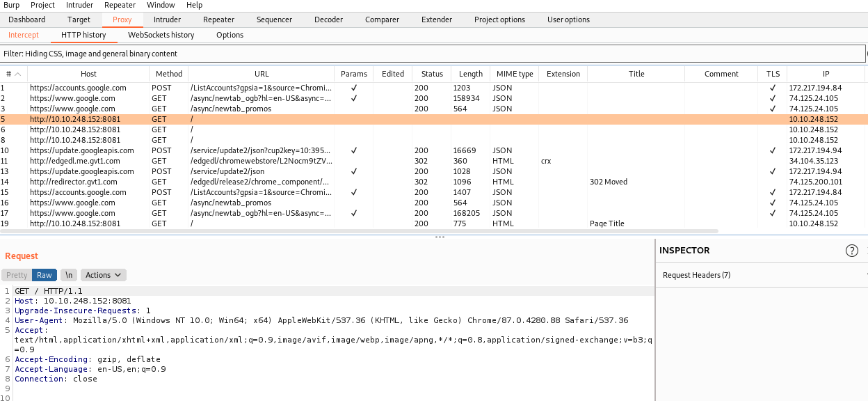This screenshot has width=868, height=401.
Task: Click the User-Agent header line in request
Action: pos(321,320)
